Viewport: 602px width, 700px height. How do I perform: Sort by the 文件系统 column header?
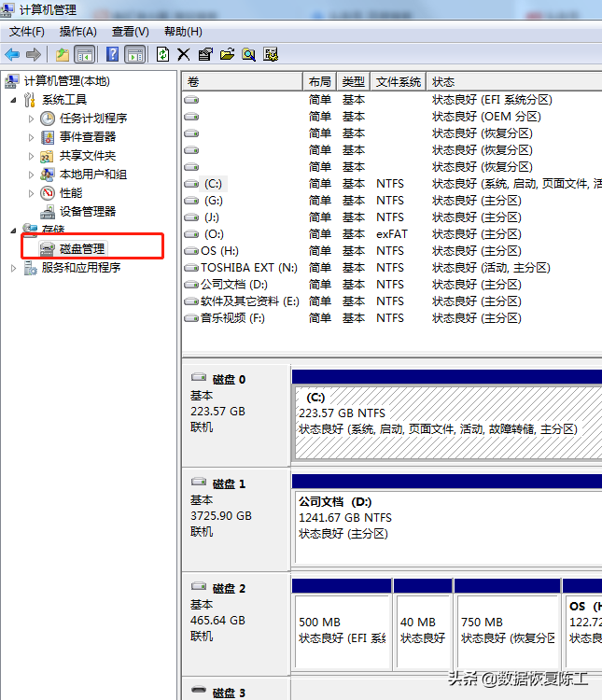(x=399, y=82)
